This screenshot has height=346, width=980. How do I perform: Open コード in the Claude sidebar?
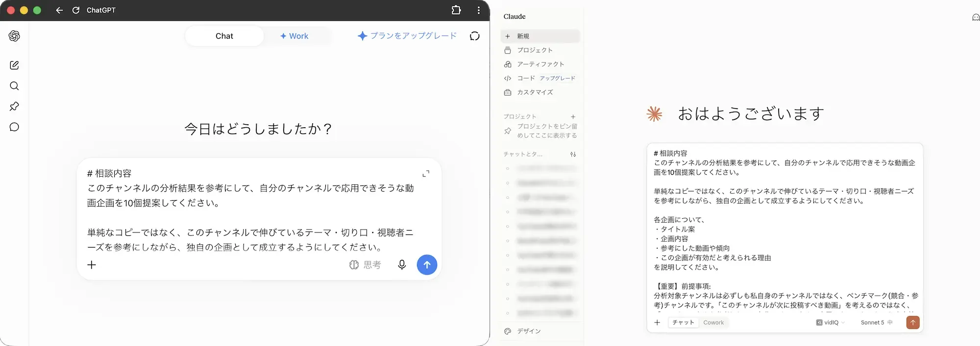pyautogui.click(x=519, y=78)
